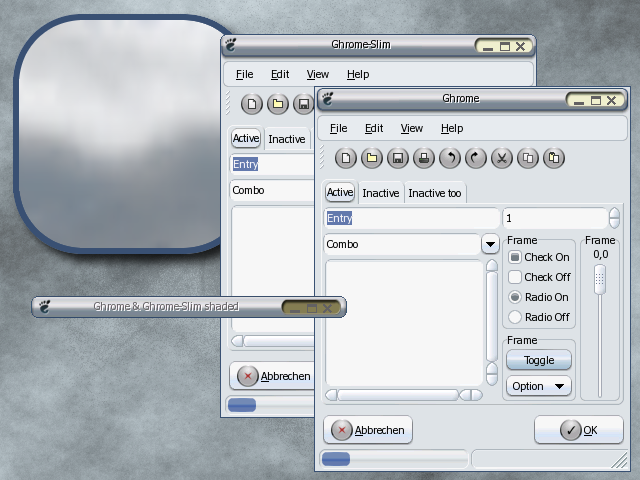Click the Combo text field in Ghrome
Screen dimensions: 640x480
click(402, 244)
